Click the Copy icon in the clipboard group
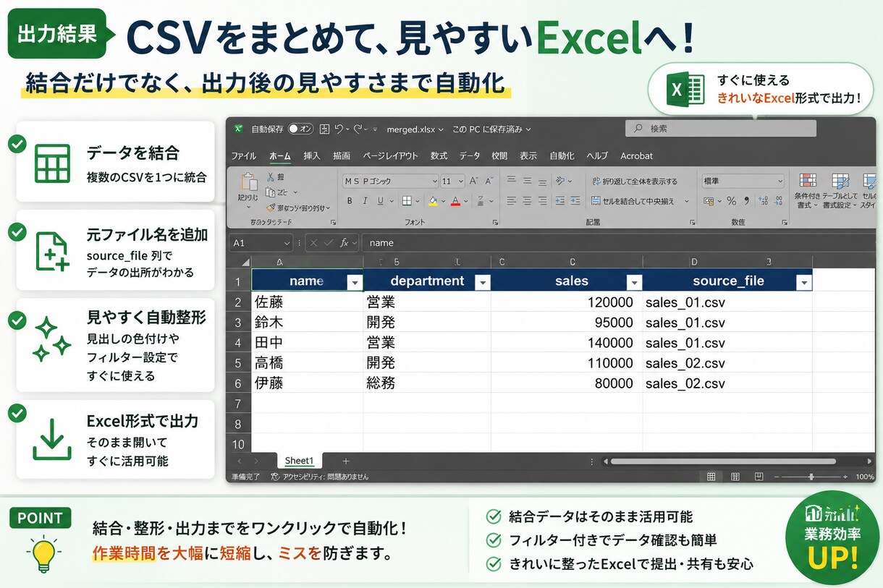 (x=271, y=192)
